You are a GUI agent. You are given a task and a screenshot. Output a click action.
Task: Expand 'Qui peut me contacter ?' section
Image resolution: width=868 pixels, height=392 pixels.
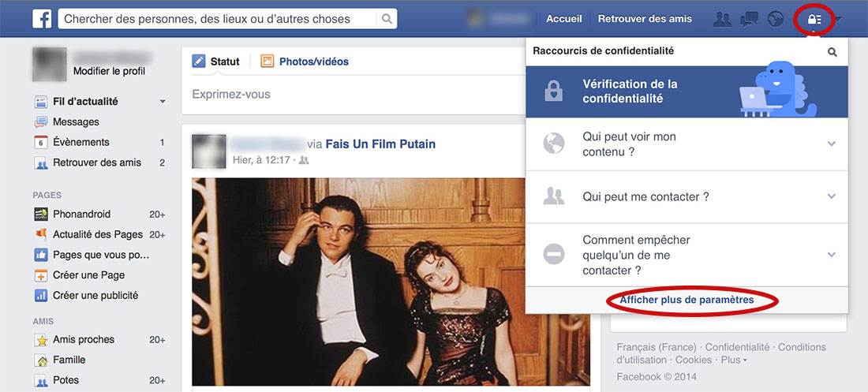[x=831, y=196]
